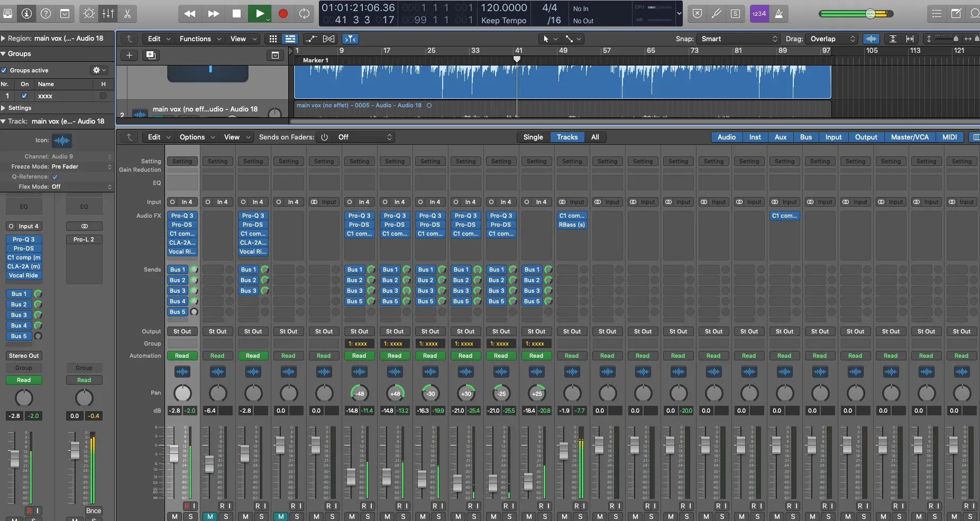Start playback with the green Play button
980x521 pixels.
tap(260, 14)
